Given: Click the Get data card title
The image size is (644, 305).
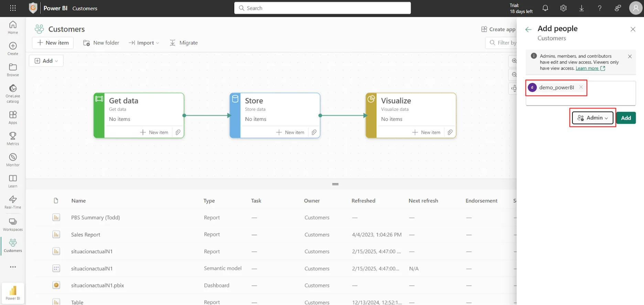Looking at the screenshot, I should pos(124,101).
